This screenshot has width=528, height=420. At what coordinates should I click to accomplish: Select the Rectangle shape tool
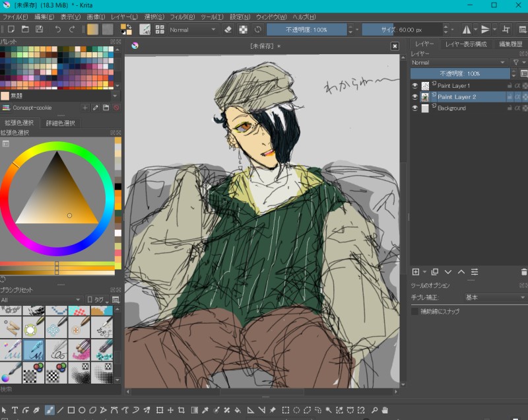71,410
